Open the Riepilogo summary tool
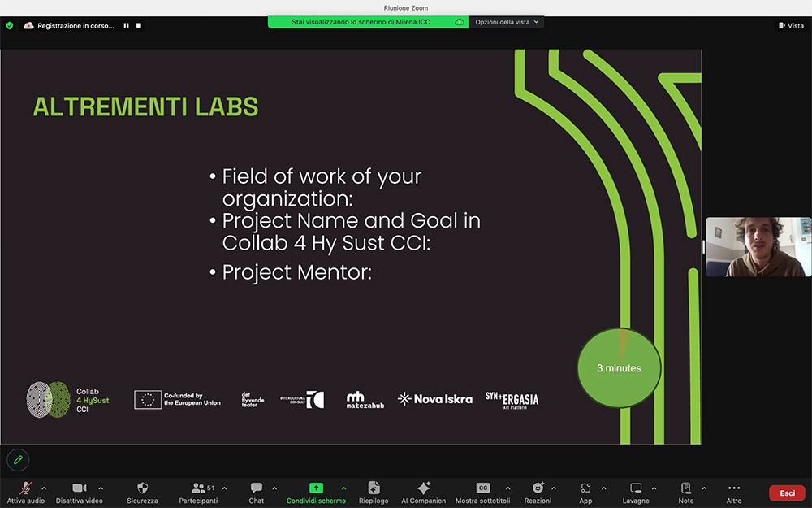Image resolution: width=812 pixels, height=508 pixels. [x=374, y=492]
